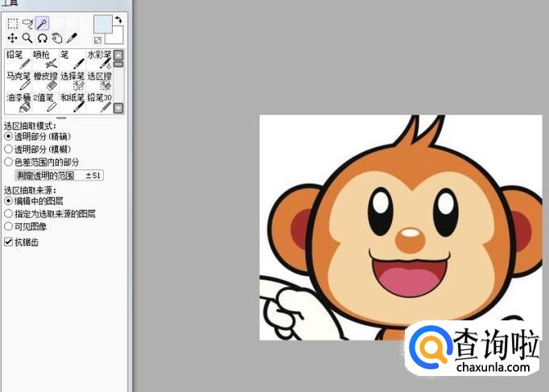Choose the 选择笔 selection pen
The height and width of the screenshot is (392, 549).
[x=72, y=80]
